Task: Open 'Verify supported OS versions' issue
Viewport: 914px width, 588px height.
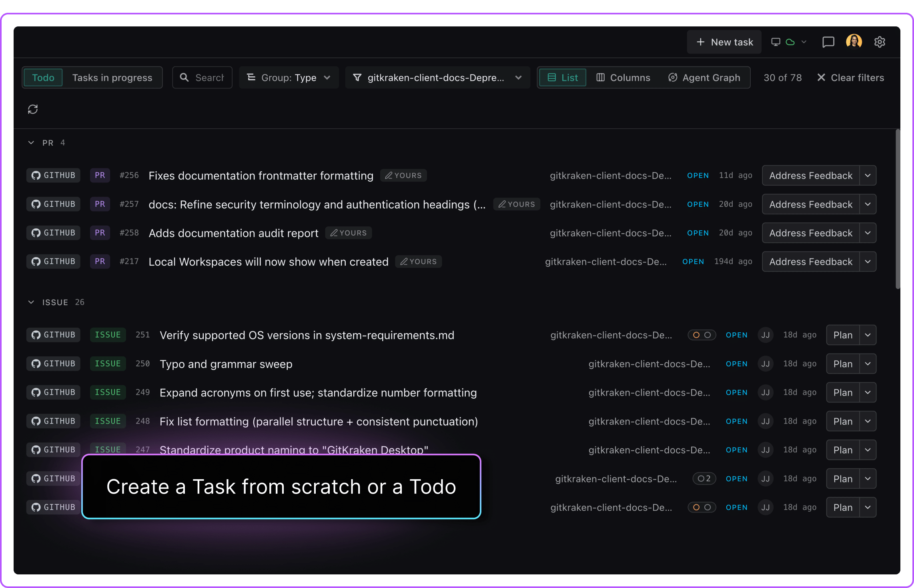Action: coord(307,335)
